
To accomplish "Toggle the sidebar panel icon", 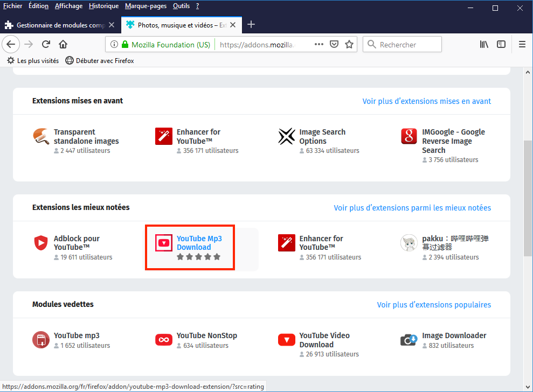I will 501,45.
